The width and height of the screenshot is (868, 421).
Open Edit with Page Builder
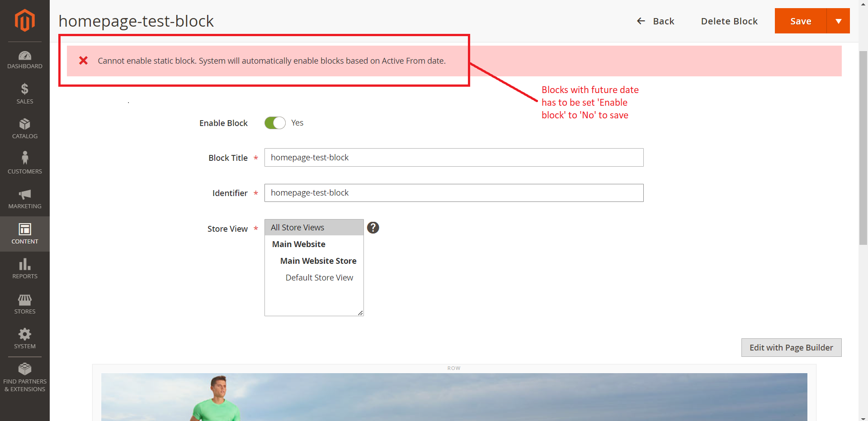(791, 347)
